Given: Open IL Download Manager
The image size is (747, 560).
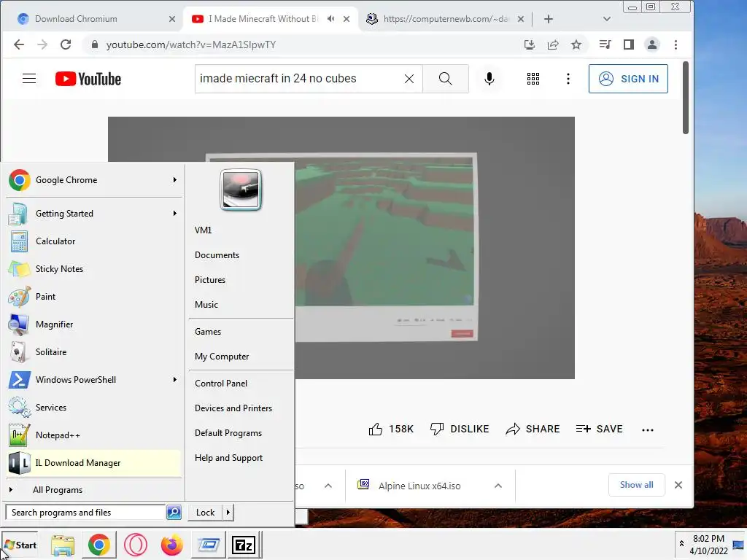Looking at the screenshot, I should click(93, 463).
